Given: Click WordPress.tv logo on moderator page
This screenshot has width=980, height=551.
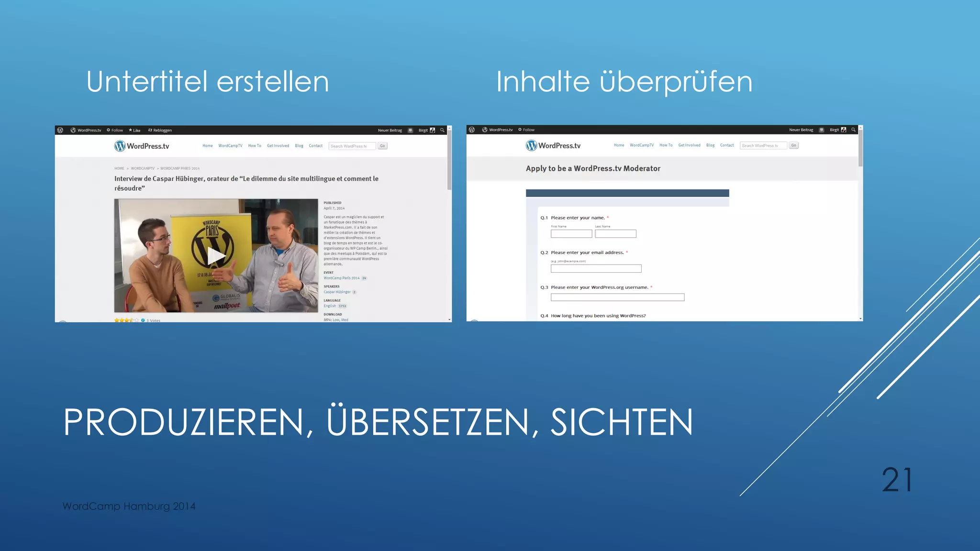Looking at the screenshot, I should click(x=553, y=145).
